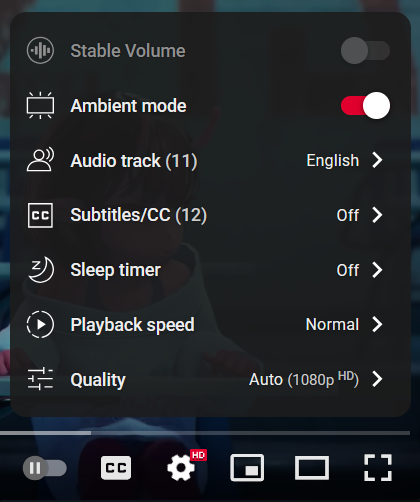Toggle the Stable Volume switch

click(365, 50)
